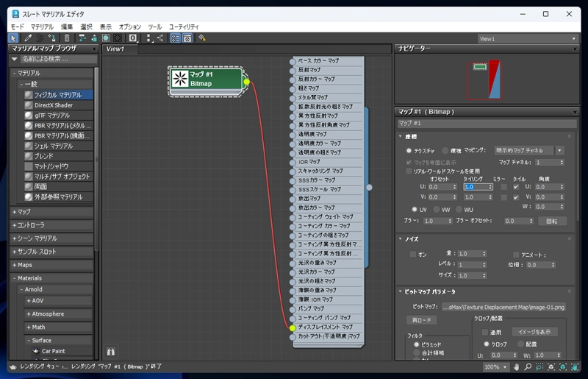Toggle Show Background in Preview icon

pos(118,38)
